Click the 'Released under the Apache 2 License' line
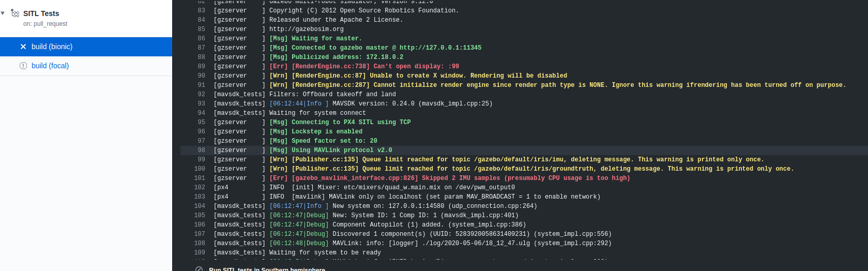Viewport: 868px width, 271px height. [x=524, y=20]
